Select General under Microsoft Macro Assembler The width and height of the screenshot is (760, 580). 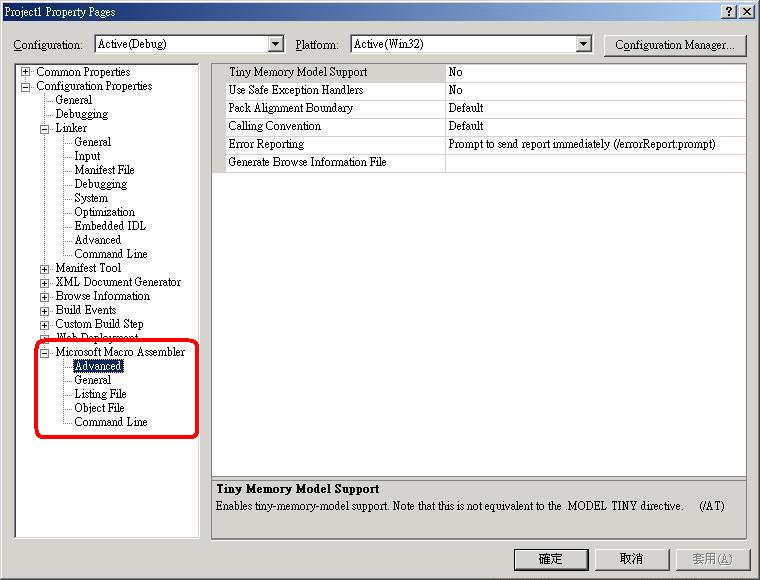(92, 380)
